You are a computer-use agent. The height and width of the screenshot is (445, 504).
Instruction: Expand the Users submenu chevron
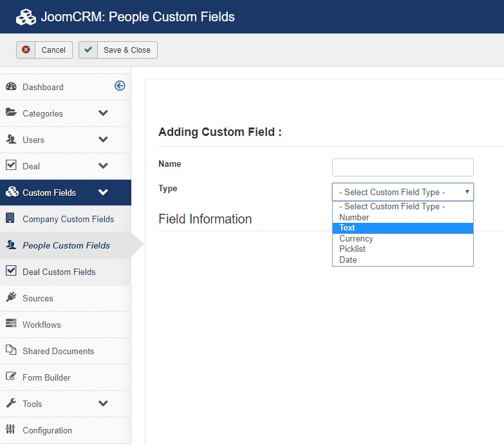(x=103, y=139)
